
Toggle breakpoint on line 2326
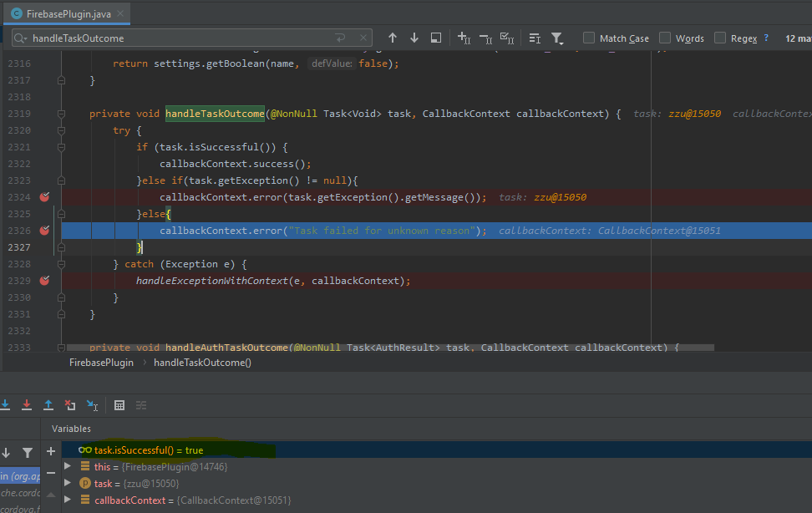click(44, 230)
